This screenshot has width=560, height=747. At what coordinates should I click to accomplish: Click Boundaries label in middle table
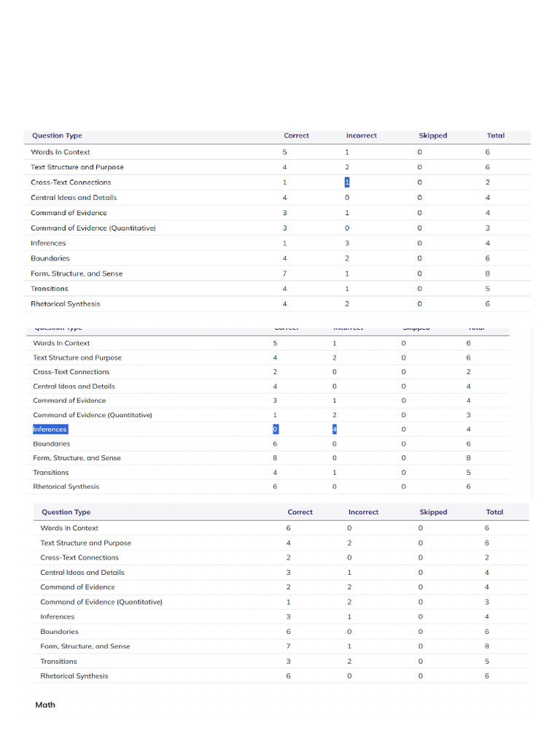pyautogui.click(x=52, y=444)
